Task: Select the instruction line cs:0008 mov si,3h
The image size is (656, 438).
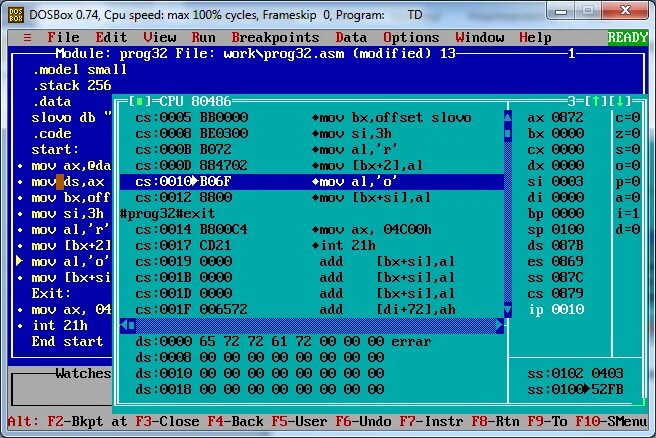Action: coord(312,133)
